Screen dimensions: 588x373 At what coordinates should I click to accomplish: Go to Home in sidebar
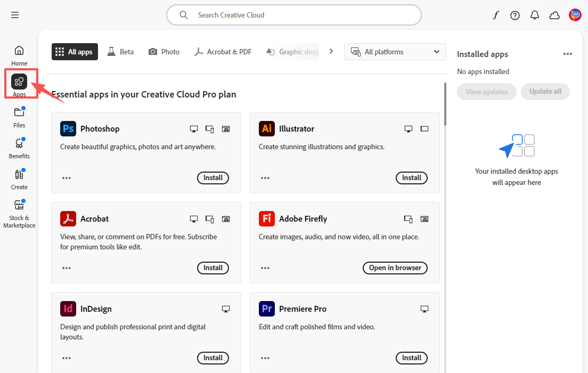coord(19,55)
